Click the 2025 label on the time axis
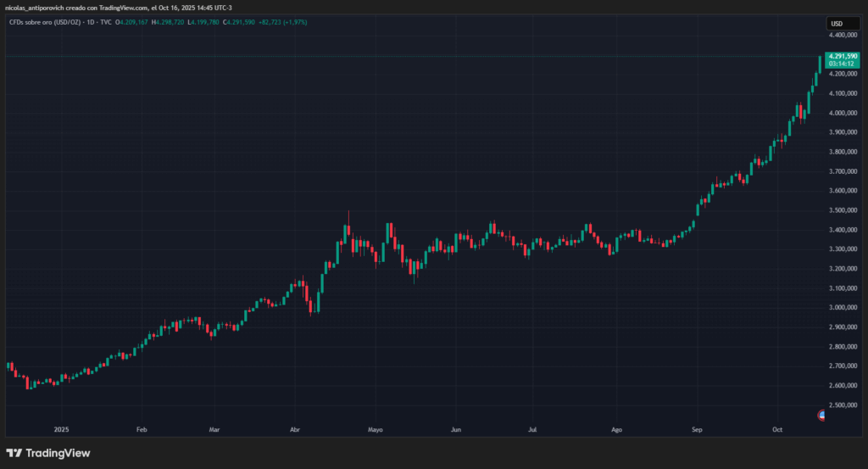 pos(60,430)
